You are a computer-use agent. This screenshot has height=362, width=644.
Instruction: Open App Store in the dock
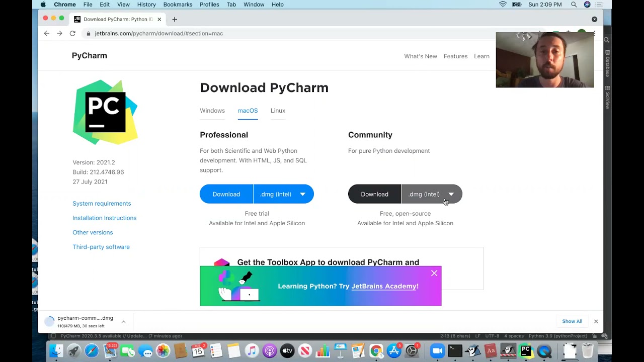pos(394,350)
